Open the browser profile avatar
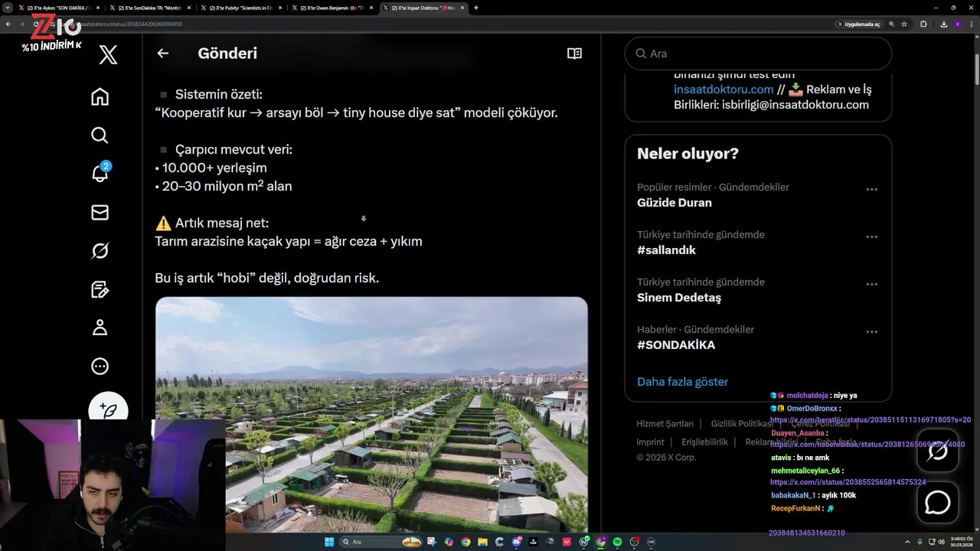The width and height of the screenshot is (980, 551). (958, 24)
